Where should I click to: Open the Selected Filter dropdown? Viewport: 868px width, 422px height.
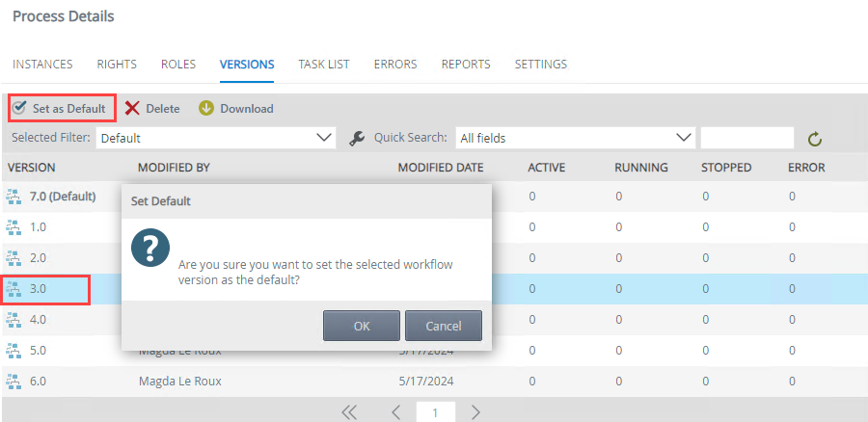coord(216,139)
